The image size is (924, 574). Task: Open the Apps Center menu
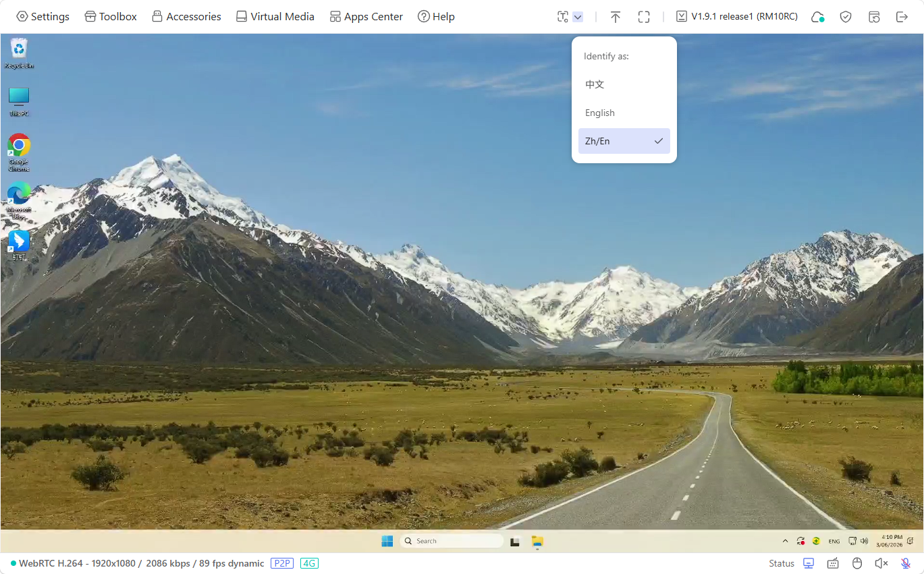click(366, 16)
